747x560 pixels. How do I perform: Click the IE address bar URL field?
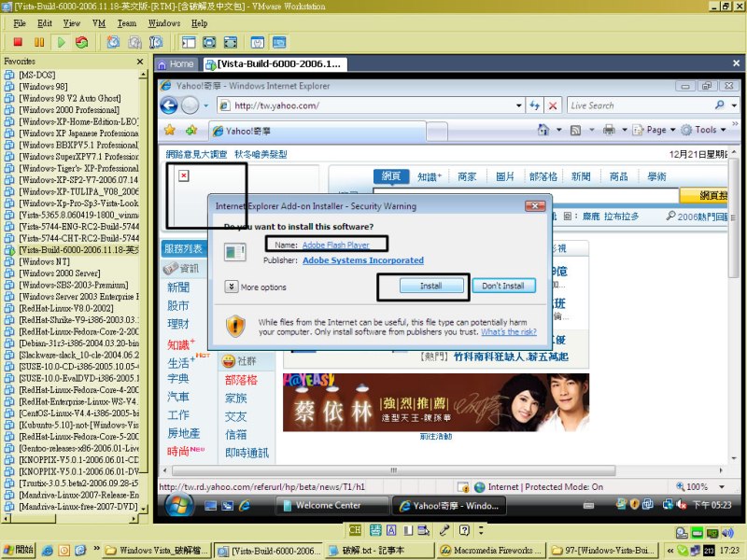coord(372,105)
